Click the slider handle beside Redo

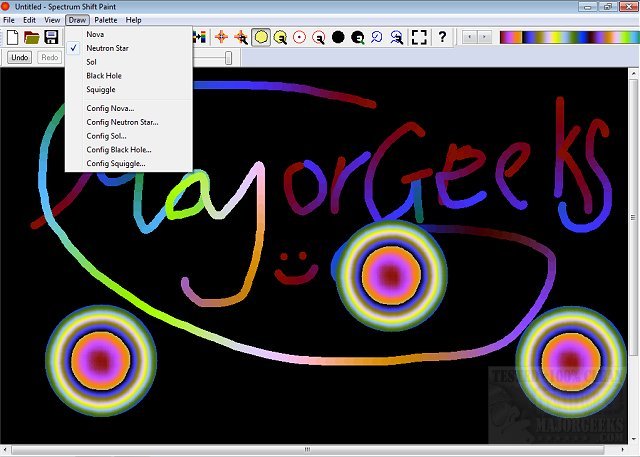pyautogui.click(x=229, y=58)
